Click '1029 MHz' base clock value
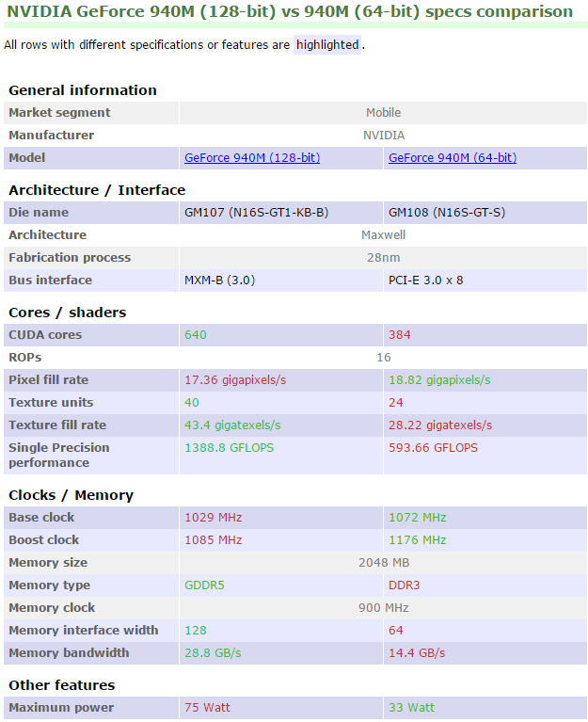This screenshot has height=722, width=588. point(213,518)
